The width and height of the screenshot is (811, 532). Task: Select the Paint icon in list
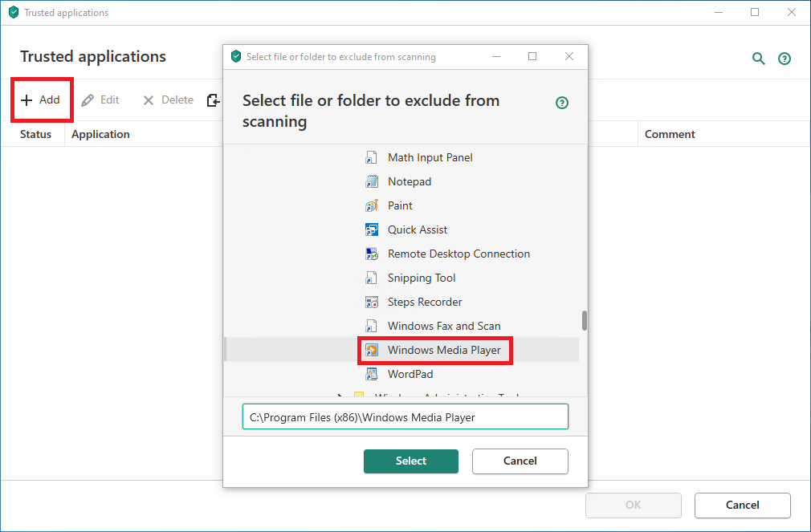(372, 206)
